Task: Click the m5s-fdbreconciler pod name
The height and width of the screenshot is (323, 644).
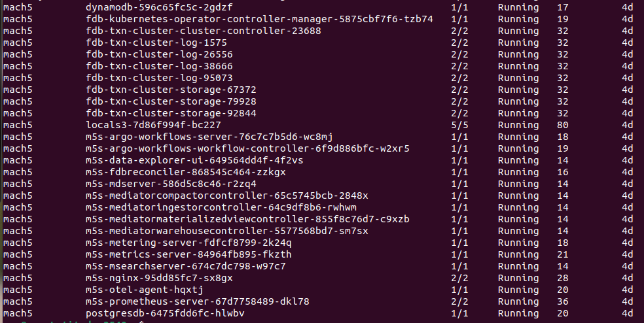Action: (185, 172)
